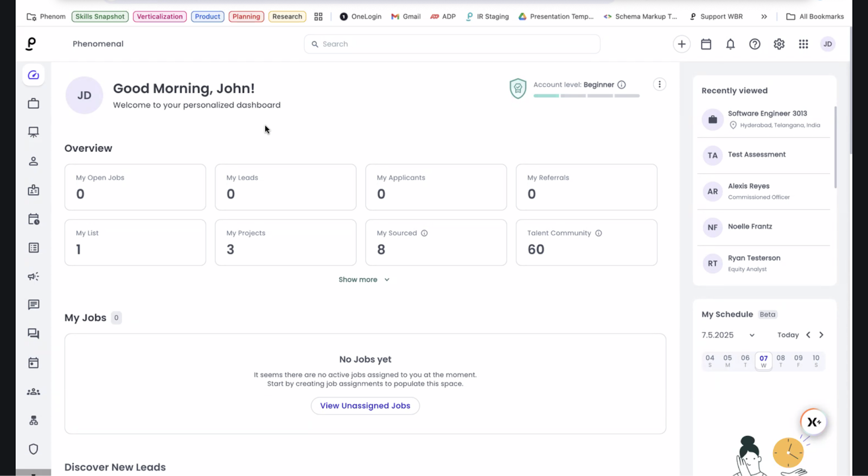This screenshot has width=868, height=476.
Task: Click the Account level info icon
Action: click(622, 85)
